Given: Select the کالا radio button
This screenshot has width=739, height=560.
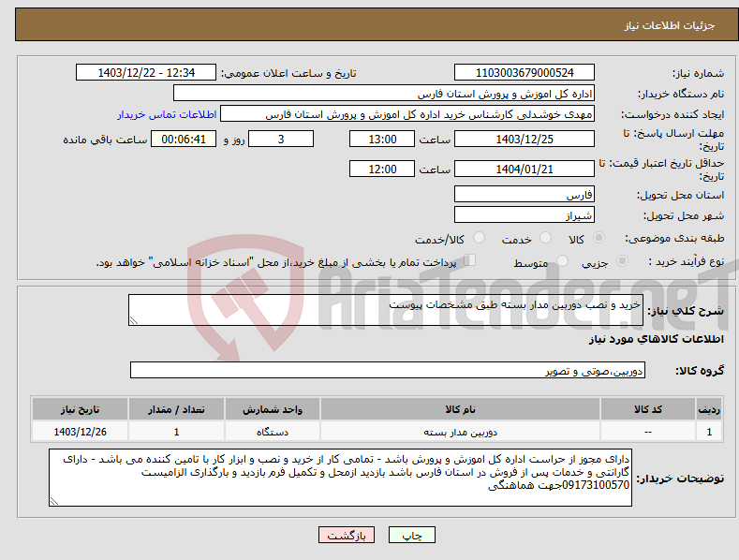Looking at the screenshot, I should 599,238.
